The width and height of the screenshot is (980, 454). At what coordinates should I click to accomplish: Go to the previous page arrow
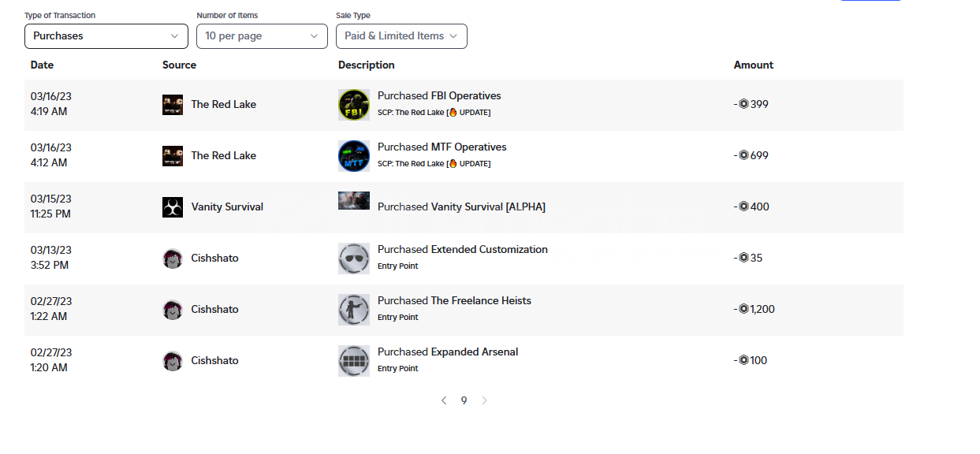444,400
